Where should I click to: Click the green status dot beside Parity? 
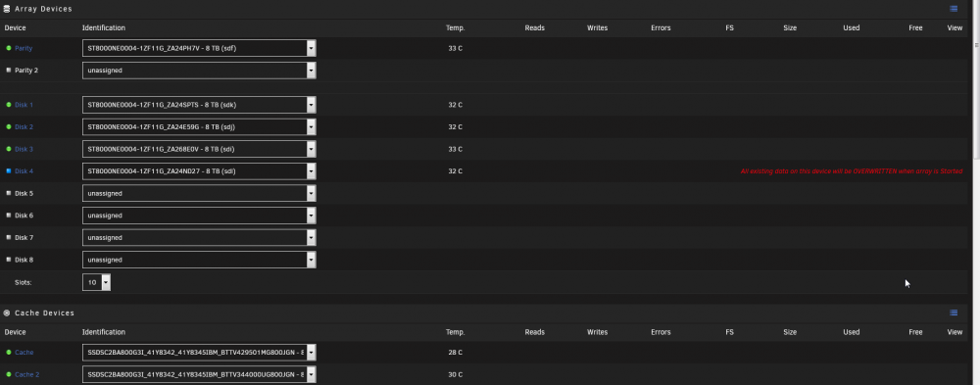click(x=9, y=48)
